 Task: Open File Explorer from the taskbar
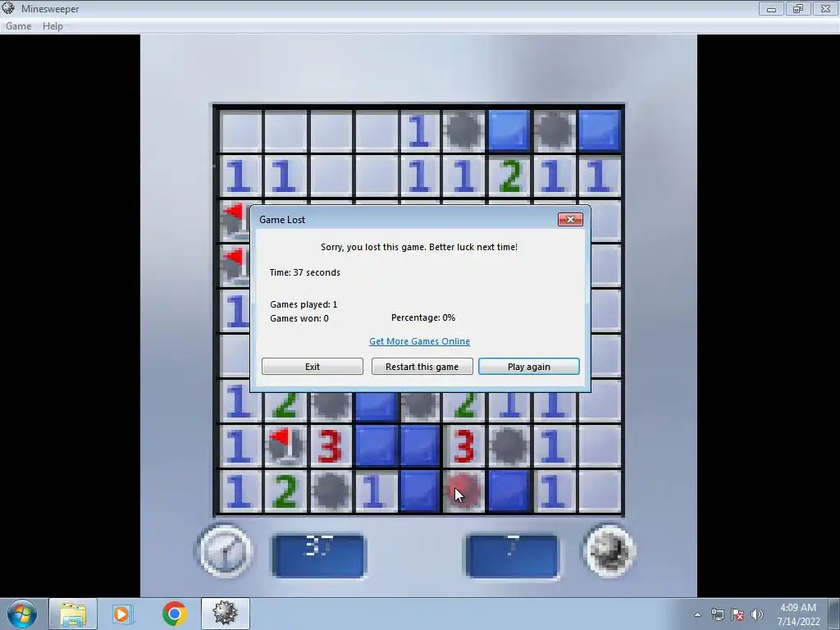click(73, 614)
